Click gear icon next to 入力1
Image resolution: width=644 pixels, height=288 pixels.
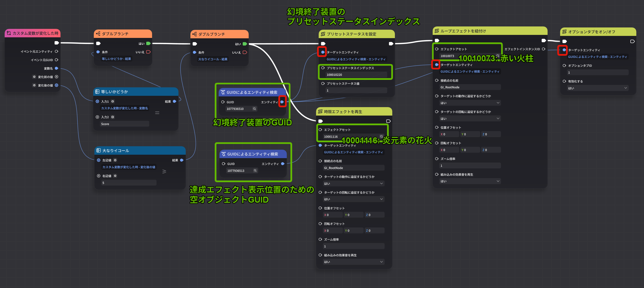pos(113,101)
